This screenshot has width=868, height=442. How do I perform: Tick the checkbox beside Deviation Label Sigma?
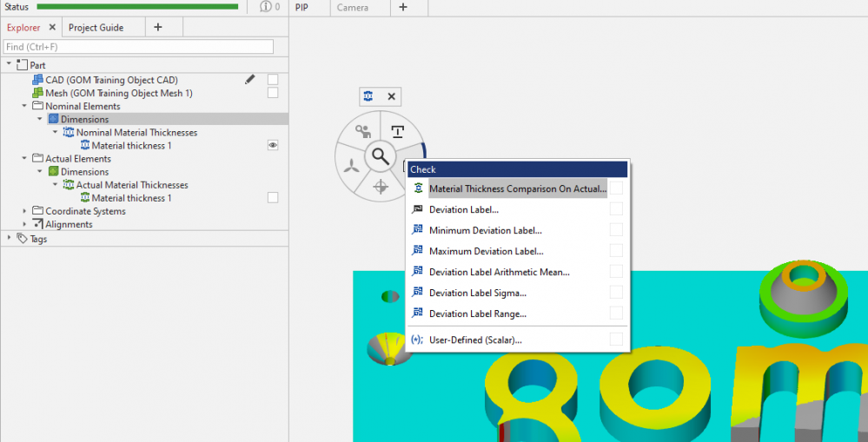616,293
